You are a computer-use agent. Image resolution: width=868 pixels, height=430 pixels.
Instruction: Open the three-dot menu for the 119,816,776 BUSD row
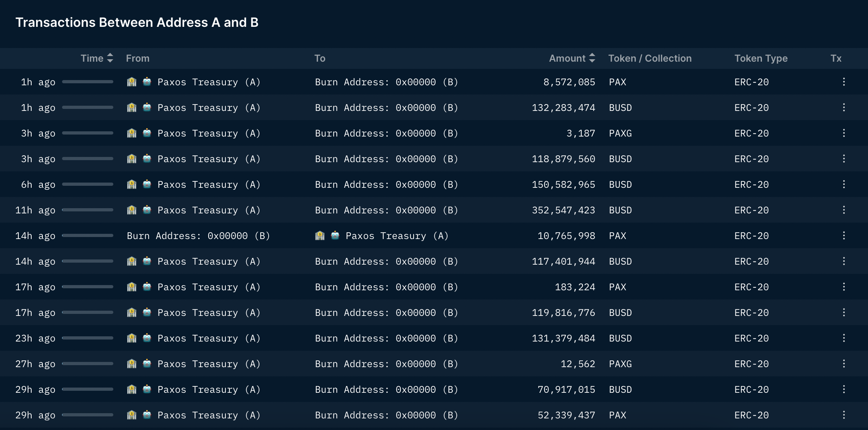tap(844, 312)
